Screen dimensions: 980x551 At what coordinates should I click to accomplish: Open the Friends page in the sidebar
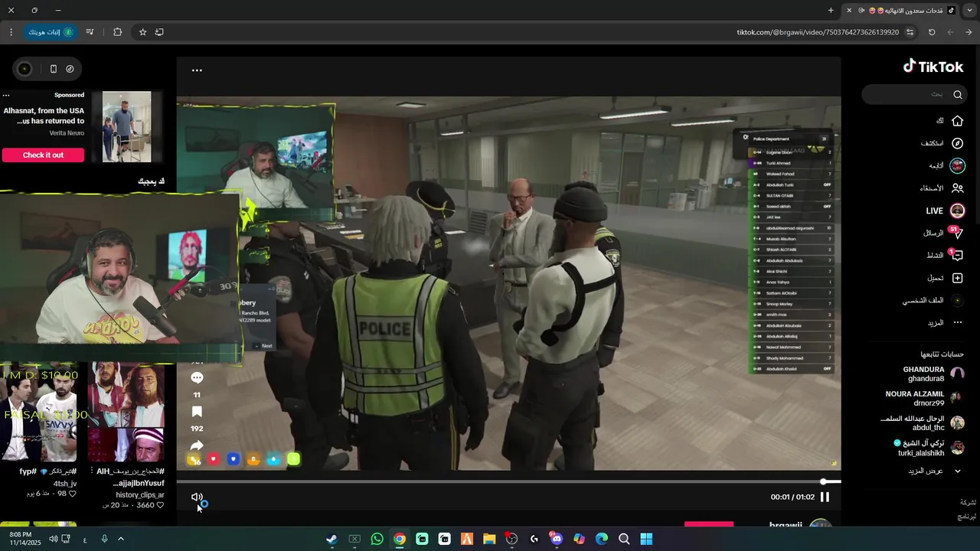tap(942, 187)
